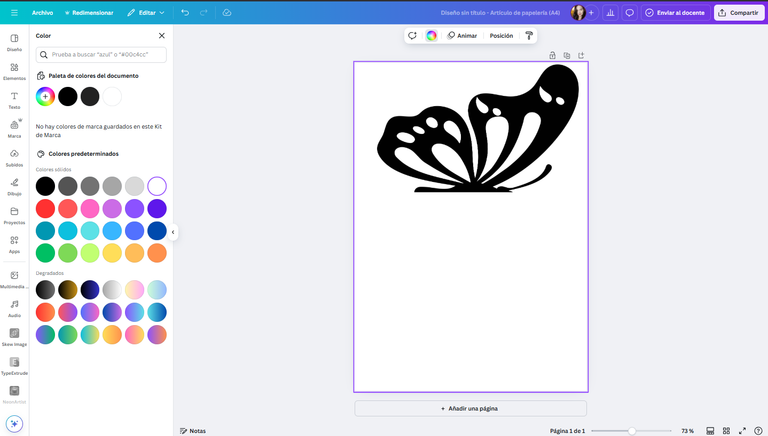Lock the page icon
The image size is (768, 436).
click(x=552, y=55)
